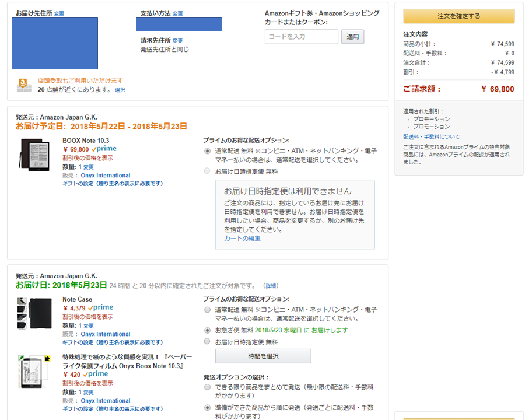
Task: Open the paper-like protective film thumbnail
Action: tap(34, 371)
